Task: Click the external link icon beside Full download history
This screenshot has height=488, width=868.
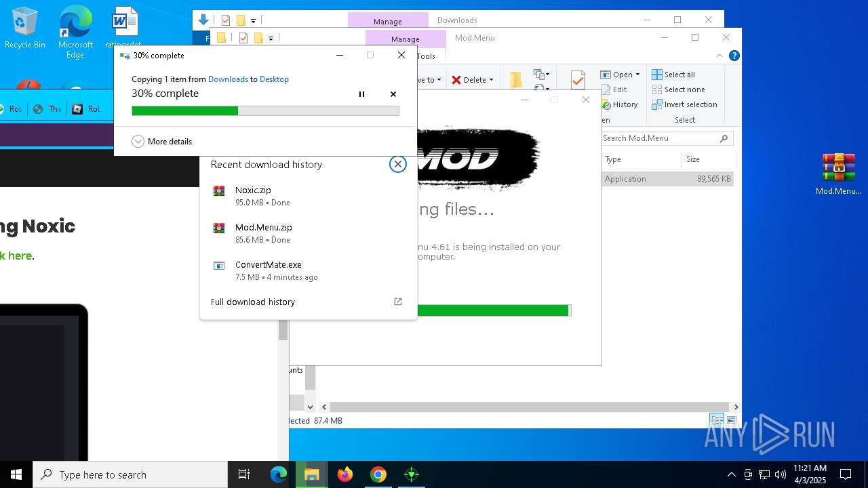Action: (398, 302)
